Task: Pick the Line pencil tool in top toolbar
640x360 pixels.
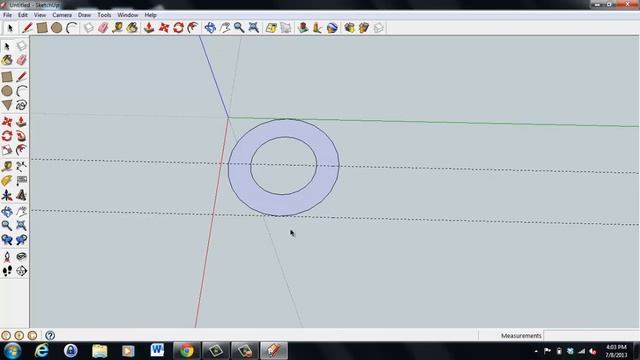Action: tap(27, 28)
